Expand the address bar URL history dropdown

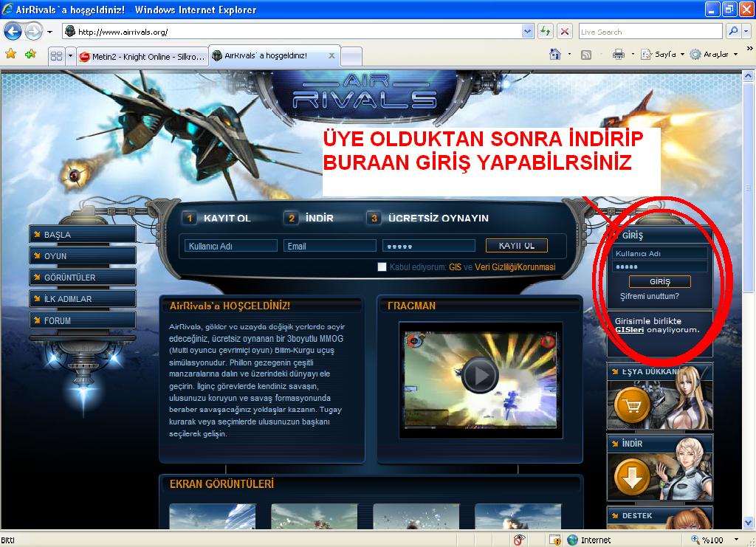(x=527, y=32)
